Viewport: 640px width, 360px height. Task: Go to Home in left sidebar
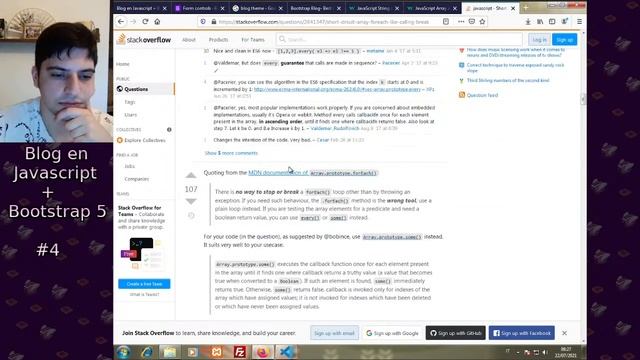(x=123, y=64)
